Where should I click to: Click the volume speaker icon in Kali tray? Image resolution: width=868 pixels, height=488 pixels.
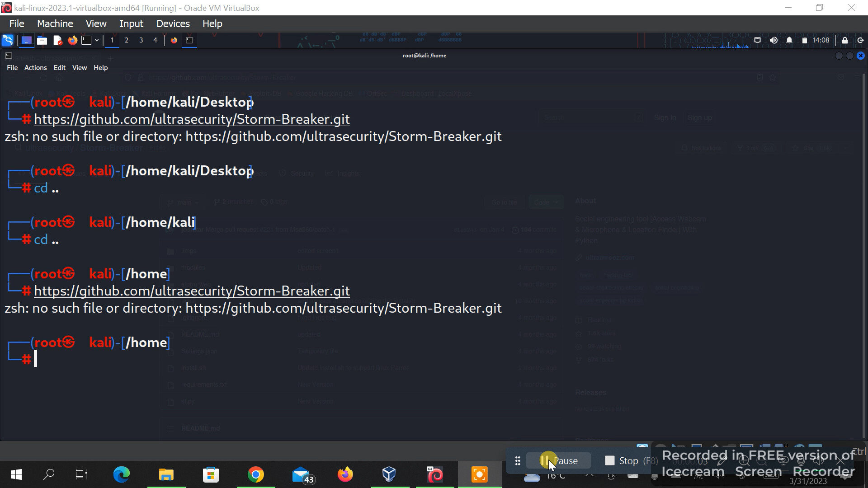pyautogui.click(x=774, y=40)
